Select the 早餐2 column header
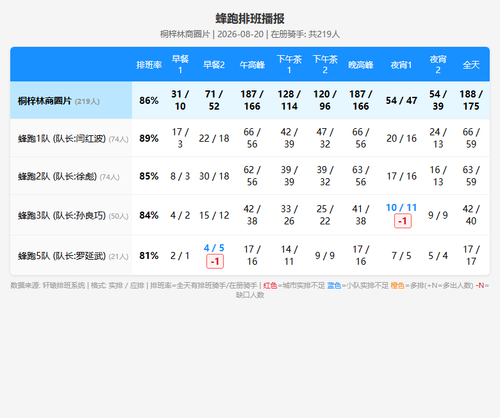The image size is (500, 418). coord(214,65)
